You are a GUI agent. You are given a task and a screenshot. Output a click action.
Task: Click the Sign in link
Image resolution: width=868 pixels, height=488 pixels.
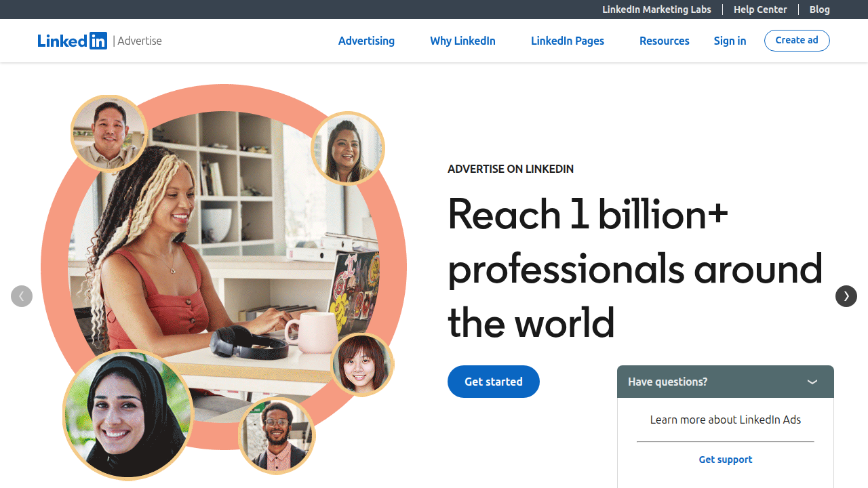[730, 41]
